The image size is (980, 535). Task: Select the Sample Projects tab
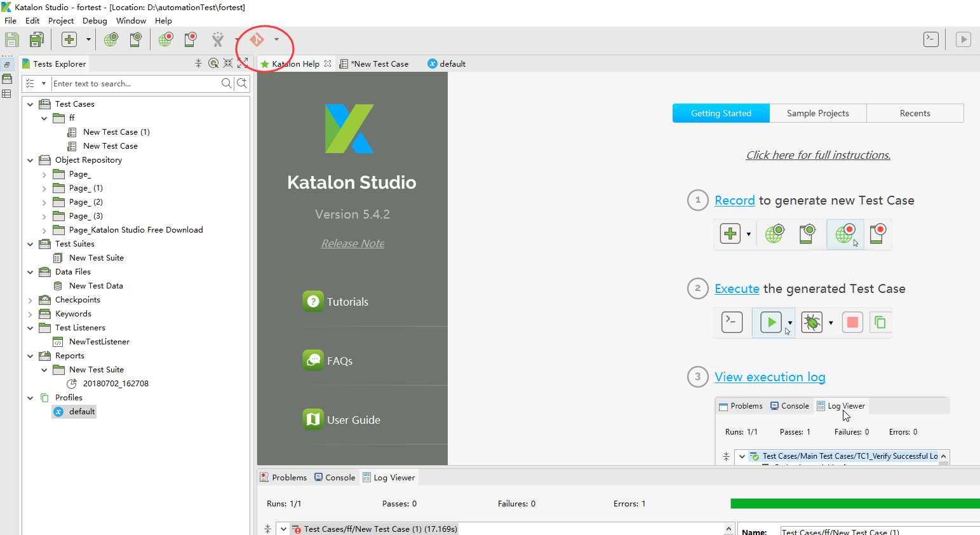[817, 113]
